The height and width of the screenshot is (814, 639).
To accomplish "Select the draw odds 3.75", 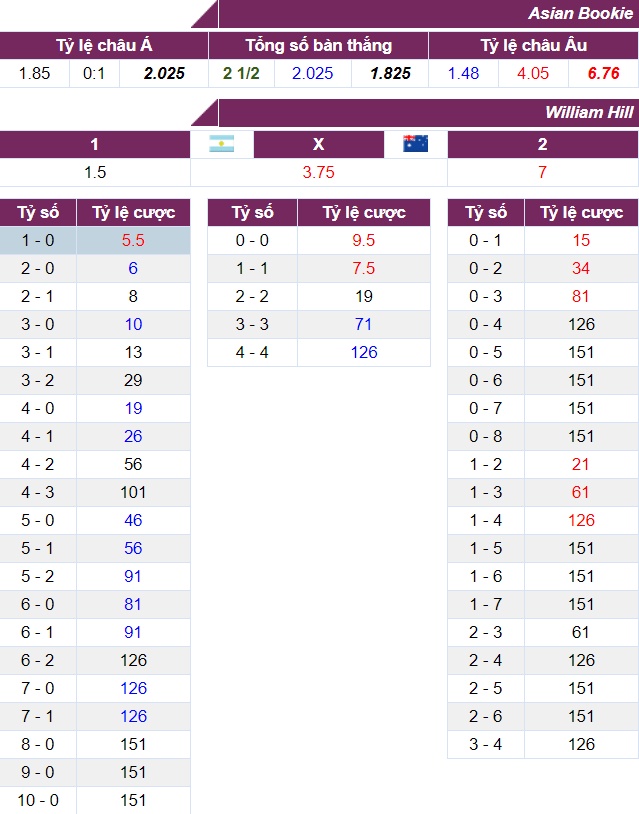I will (x=318, y=172).
